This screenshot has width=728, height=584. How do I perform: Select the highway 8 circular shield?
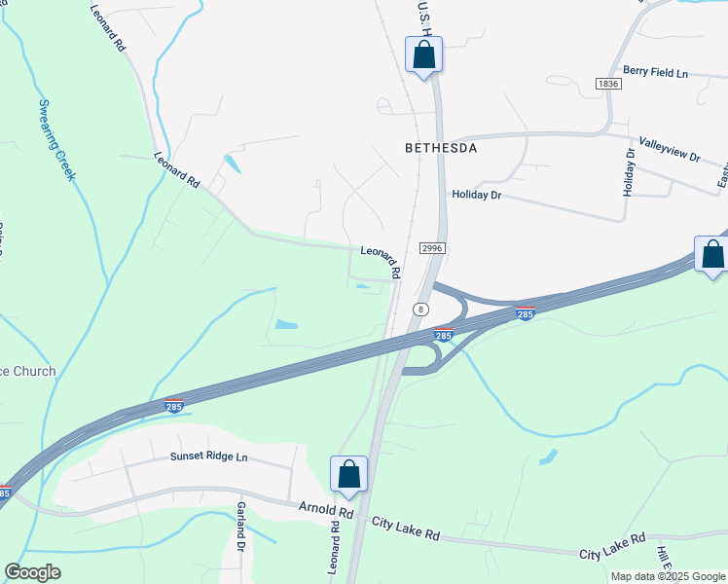(420, 310)
